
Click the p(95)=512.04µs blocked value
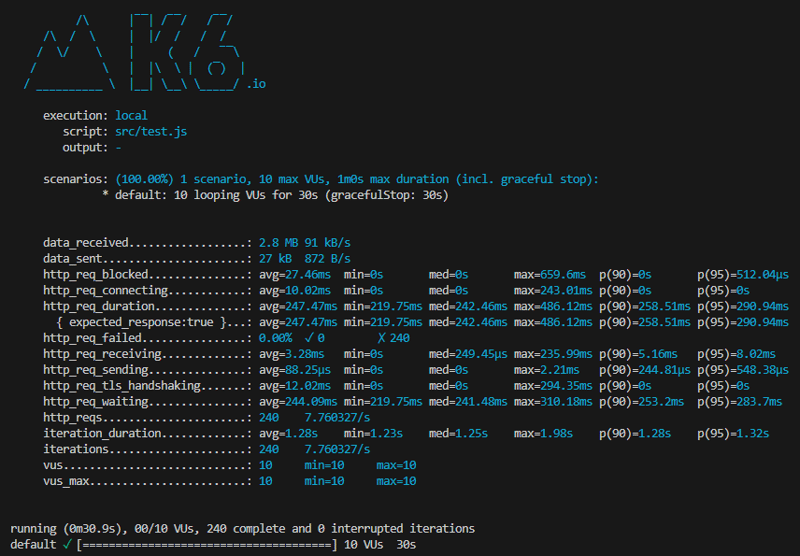743,274
